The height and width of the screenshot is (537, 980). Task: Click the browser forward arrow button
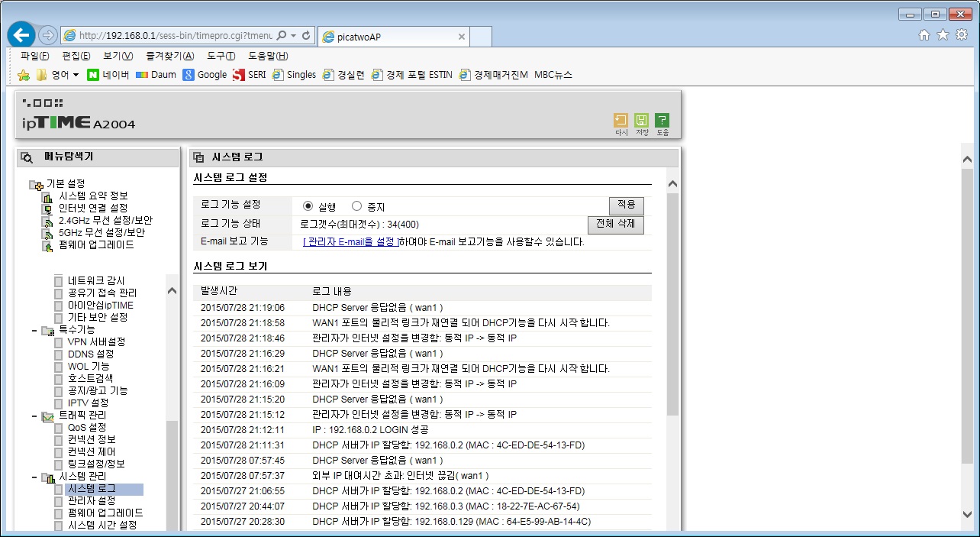pyautogui.click(x=47, y=35)
